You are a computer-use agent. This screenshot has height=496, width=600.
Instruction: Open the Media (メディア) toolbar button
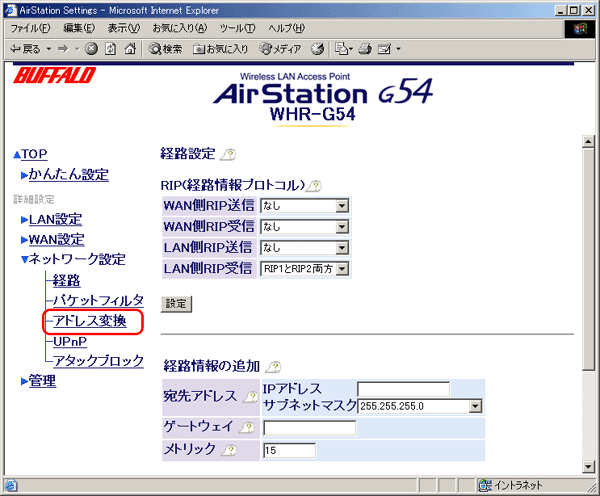tap(280, 49)
